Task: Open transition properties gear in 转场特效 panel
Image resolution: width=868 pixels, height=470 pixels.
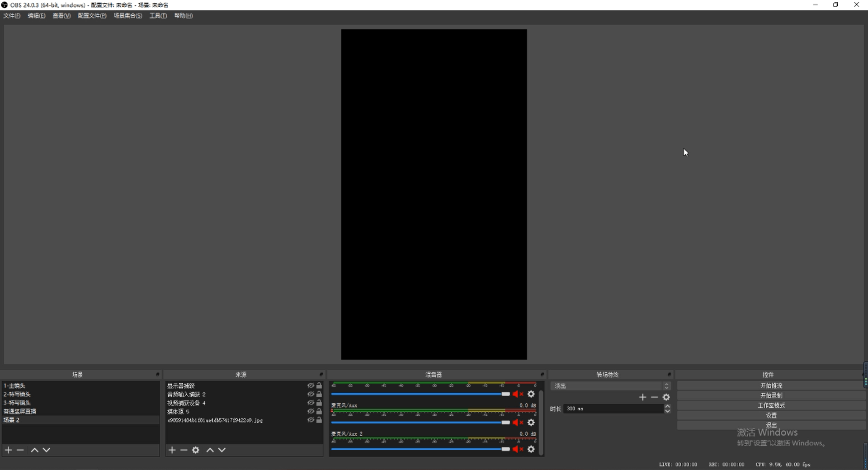Action: click(x=666, y=397)
